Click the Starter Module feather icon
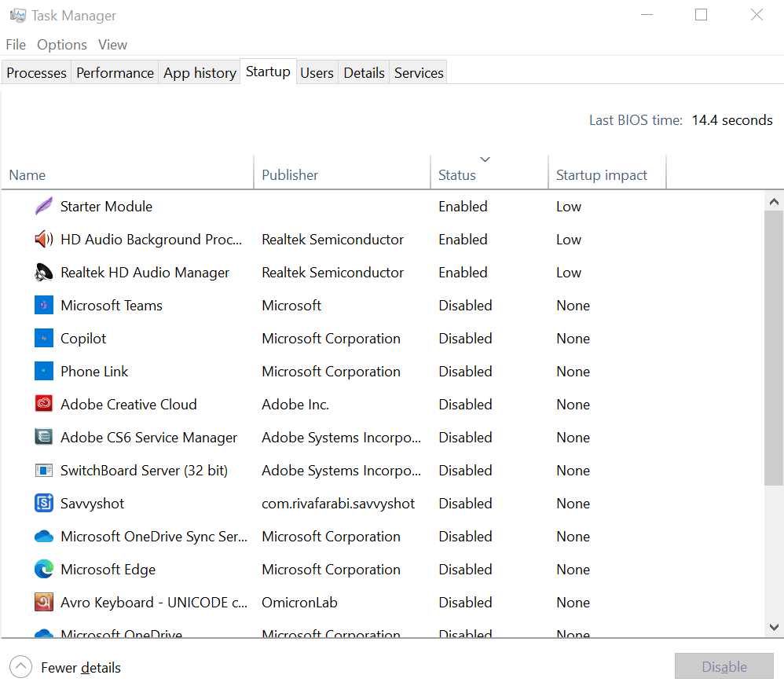The width and height of the screenshot is (784, 693). pos(44,207)
